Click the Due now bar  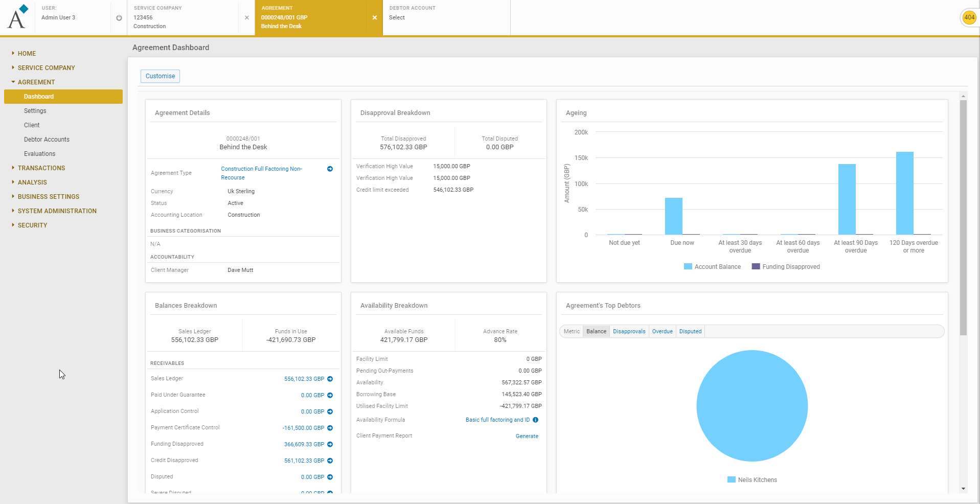click(673, 216)
